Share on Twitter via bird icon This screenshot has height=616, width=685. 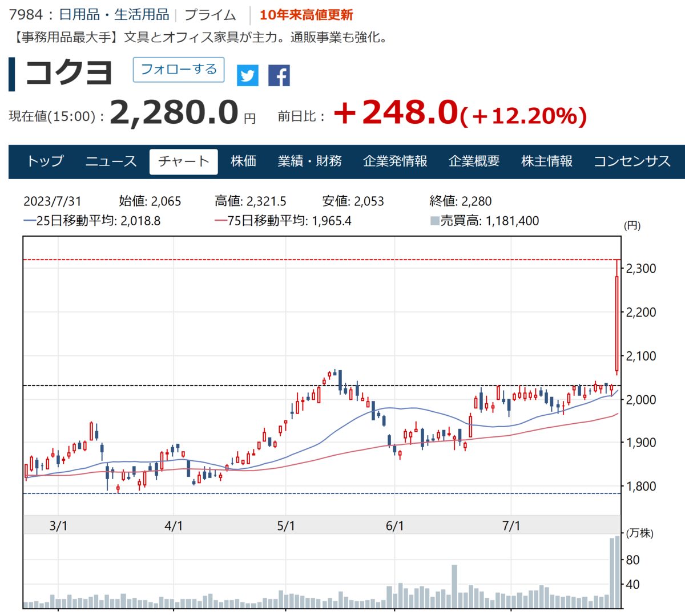[x=248, y=75]
